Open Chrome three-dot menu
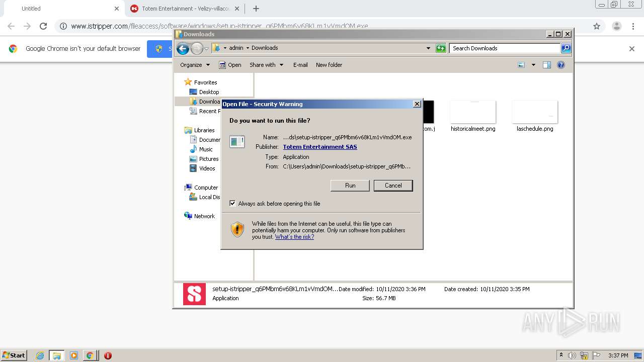The width and height of the screenshot is (644, 362). tap(633, 26)
